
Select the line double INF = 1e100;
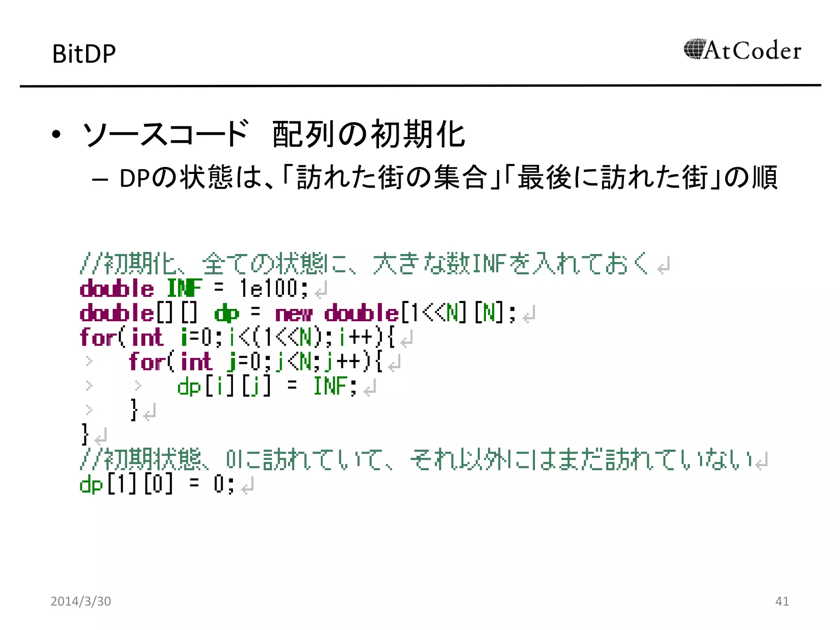pos(194,288)
